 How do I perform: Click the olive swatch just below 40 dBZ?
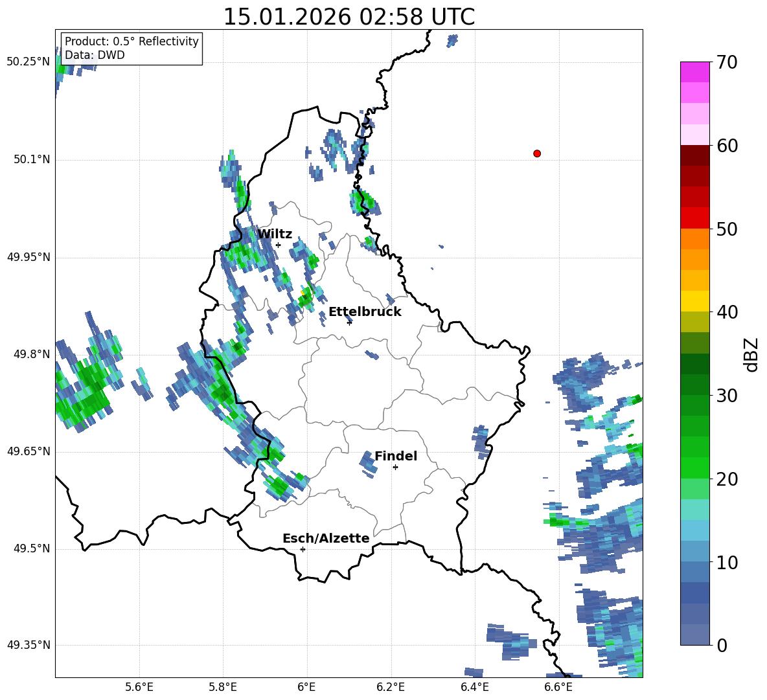[694, 322]
